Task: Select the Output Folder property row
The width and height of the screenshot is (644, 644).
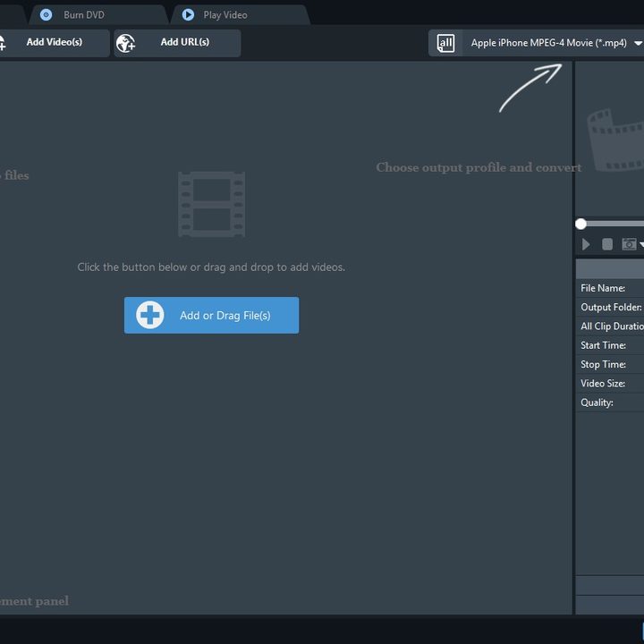Action: coord(611,307)
